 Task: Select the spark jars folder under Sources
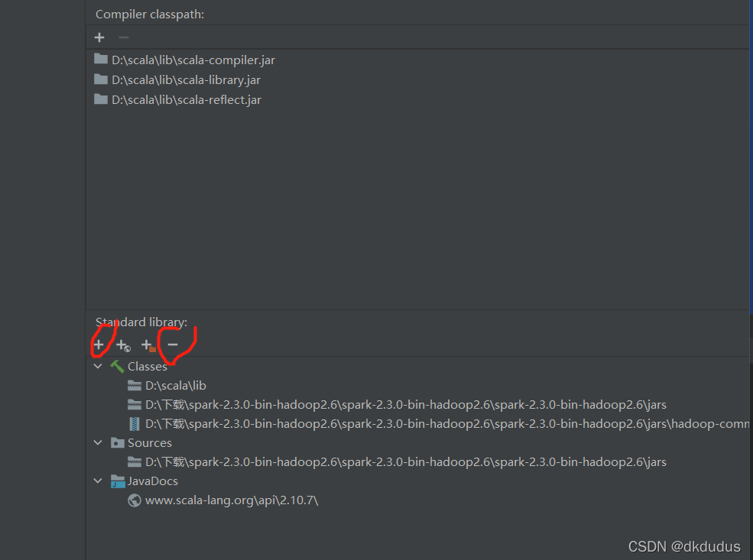pos(406,462)
